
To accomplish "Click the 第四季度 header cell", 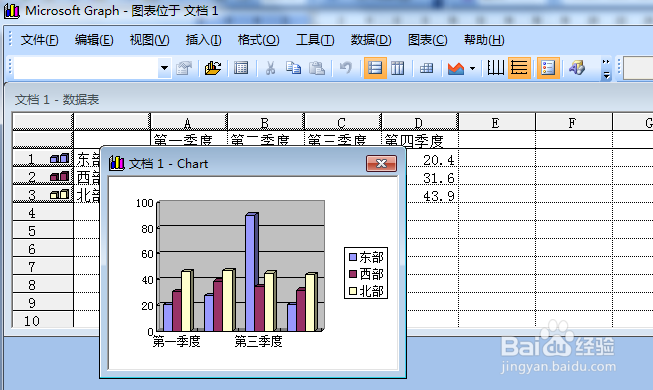I will pos(420,140).
